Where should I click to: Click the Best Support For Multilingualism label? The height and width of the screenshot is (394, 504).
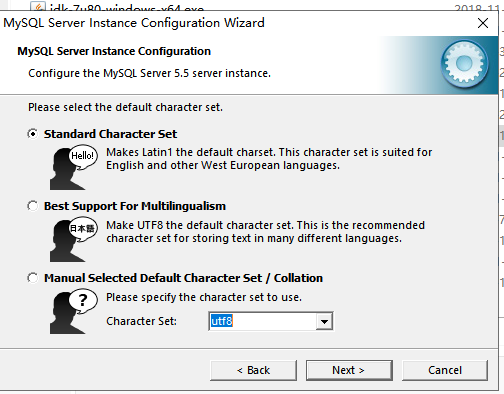pyautogui.click(x=135, y=206)
